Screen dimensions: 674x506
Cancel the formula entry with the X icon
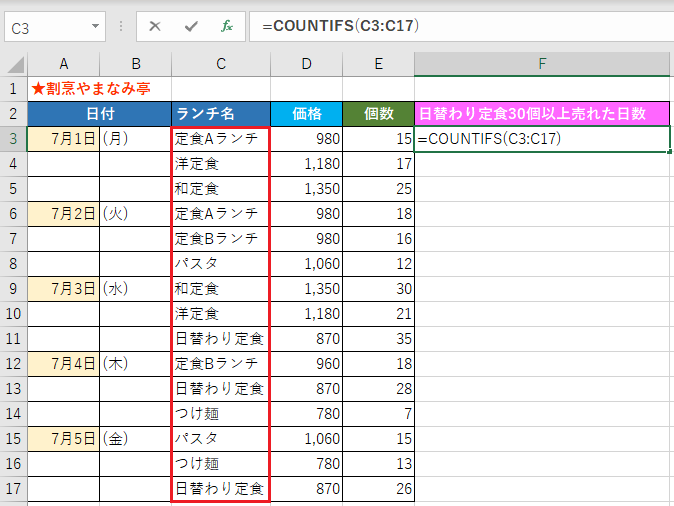[x=155, y=27]
